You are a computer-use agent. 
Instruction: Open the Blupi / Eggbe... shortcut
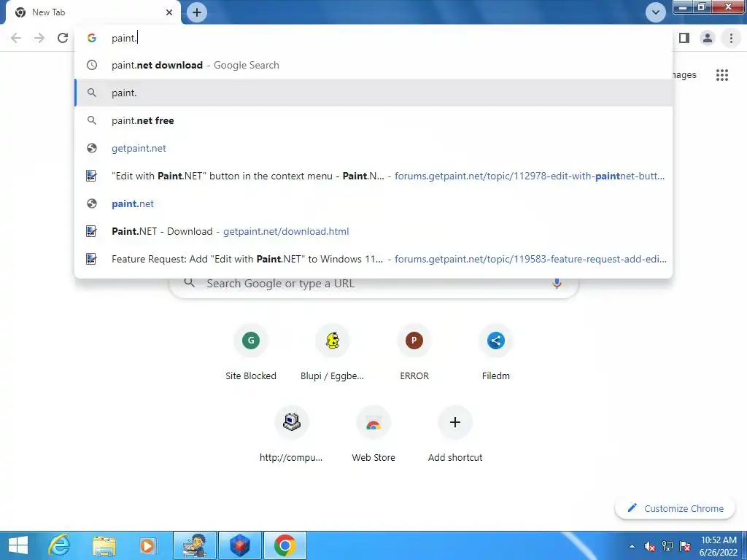(333, 352)
